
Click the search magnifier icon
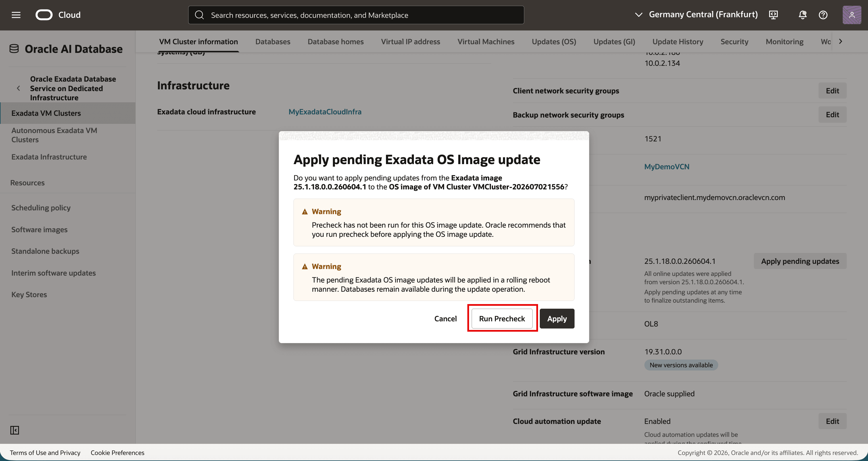[199, 15]
